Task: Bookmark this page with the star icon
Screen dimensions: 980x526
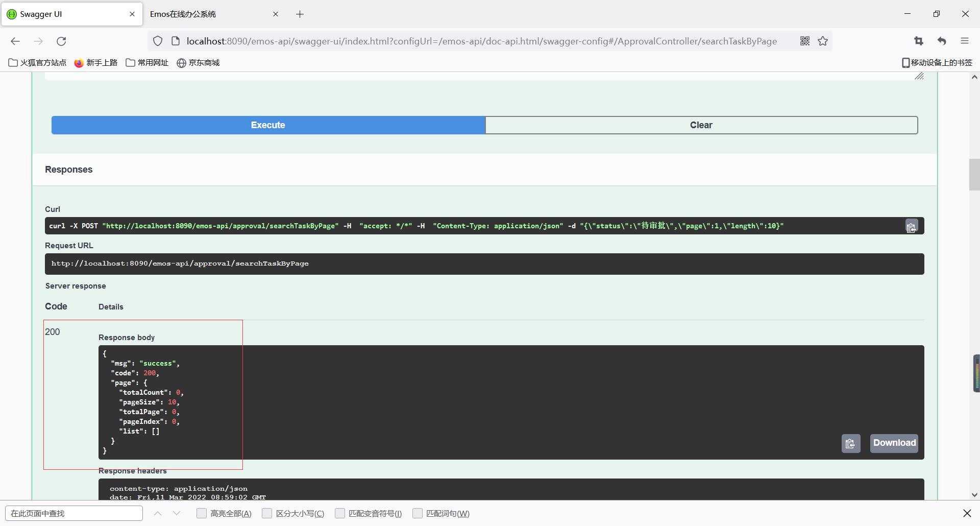Action: (823, 41)
